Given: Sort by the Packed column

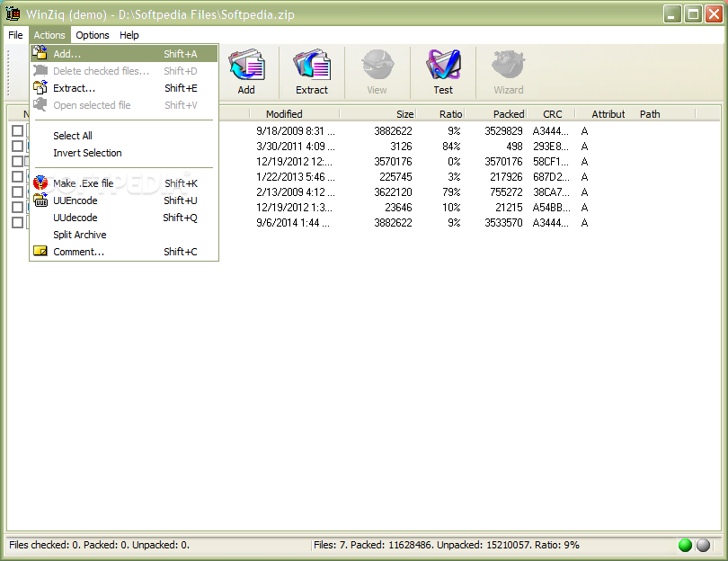Looking at the screenshot, I should coord(496,114).
